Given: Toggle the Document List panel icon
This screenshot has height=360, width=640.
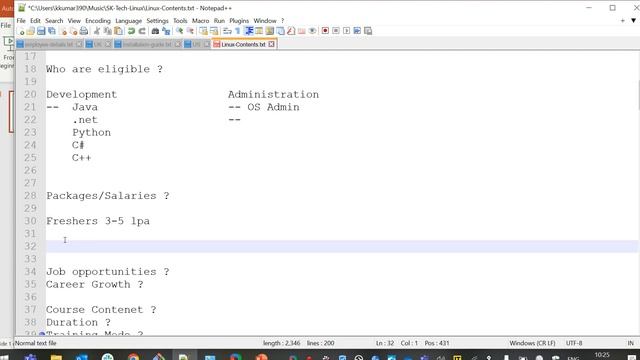Looking at the screenshot, I should 280,31.
